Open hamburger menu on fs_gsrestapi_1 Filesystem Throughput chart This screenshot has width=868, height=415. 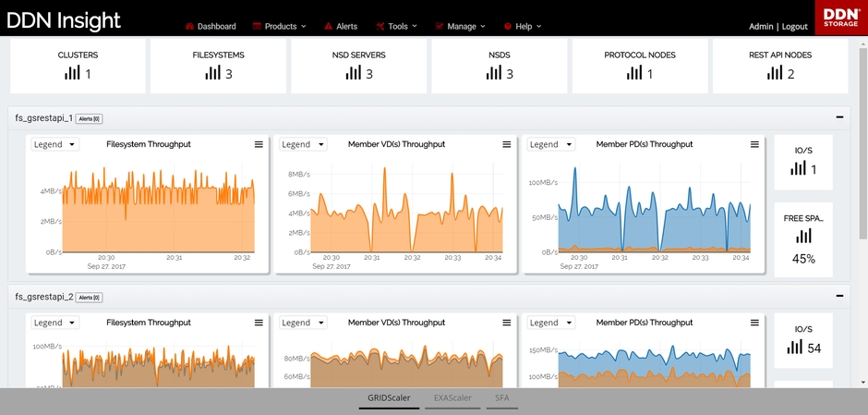259,144
